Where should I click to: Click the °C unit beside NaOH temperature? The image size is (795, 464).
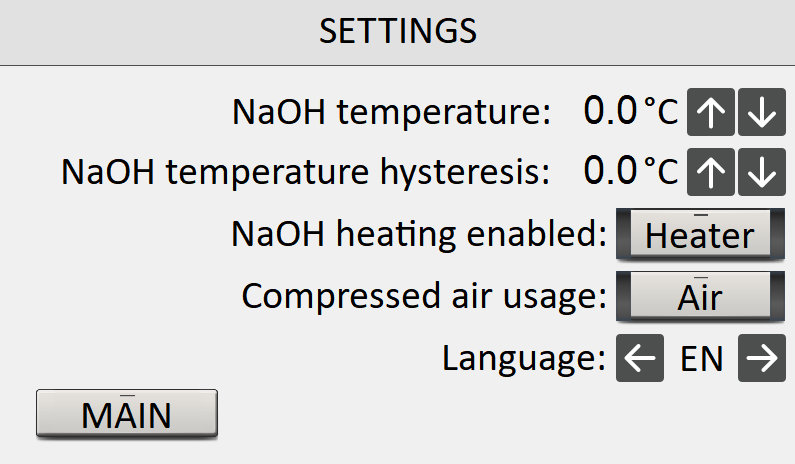point(660,113)
